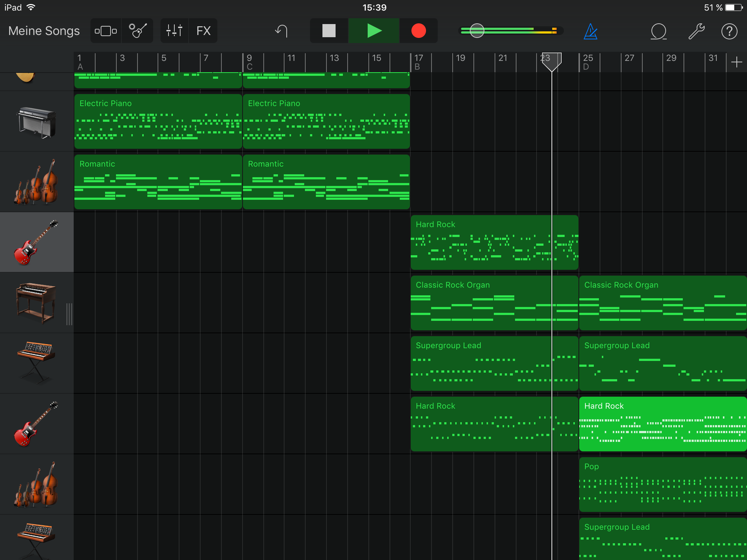Screen dimensions: 747x560
Task: Add a song section with plus button
Action: (736, 62)
